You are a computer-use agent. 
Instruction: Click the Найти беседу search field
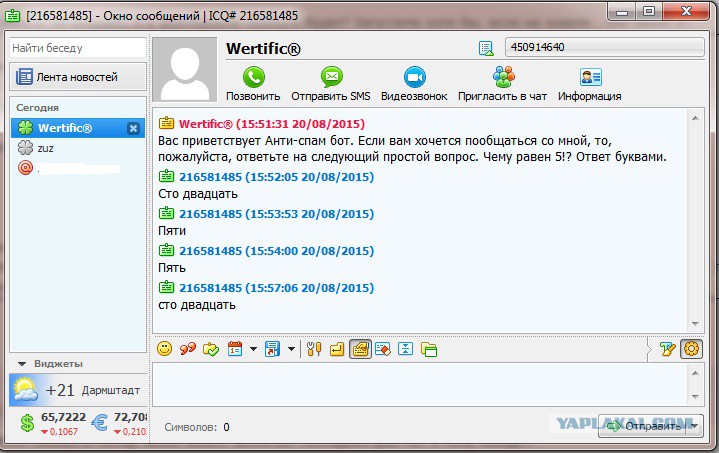(78, 48)
